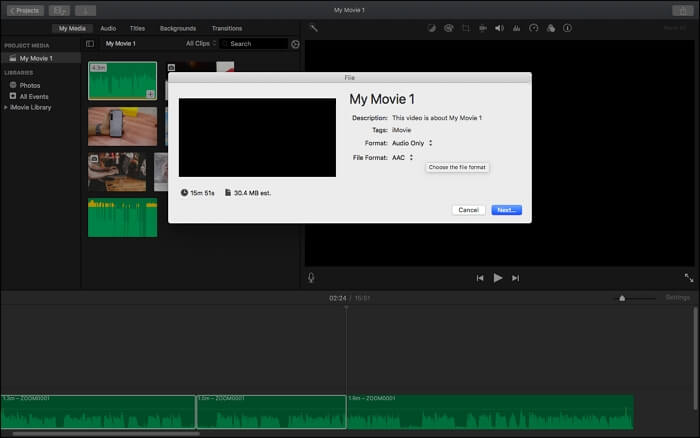Click the voiceover microphone icon
700x438 pixels.
[311, 278]
